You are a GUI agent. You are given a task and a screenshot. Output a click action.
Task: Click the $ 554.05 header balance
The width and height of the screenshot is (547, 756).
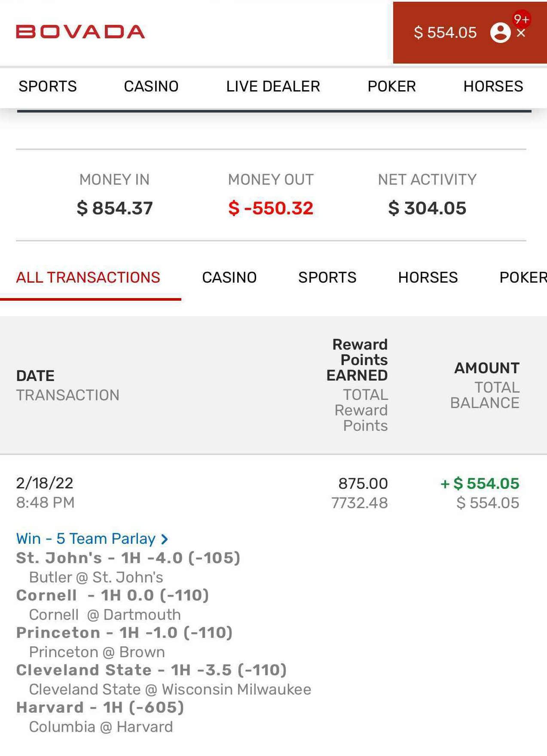pos(445,33)
